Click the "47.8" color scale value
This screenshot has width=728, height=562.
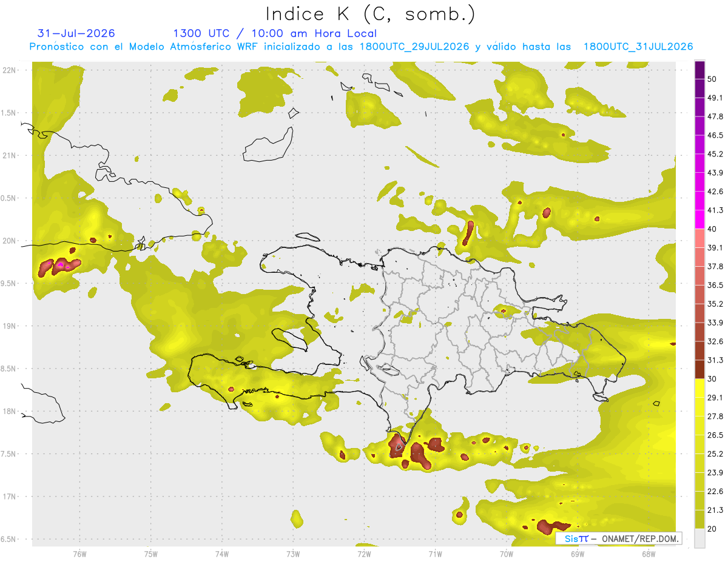[x=715, y=116]
